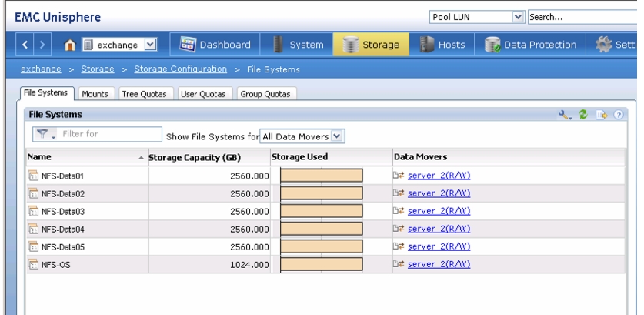Select the NFS-Data04 file system icon

pos(33,229)
